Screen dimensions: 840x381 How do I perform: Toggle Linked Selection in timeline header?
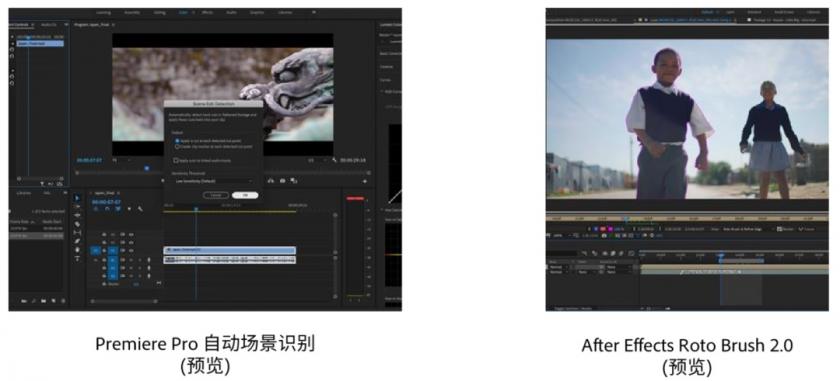click(117, 208)
